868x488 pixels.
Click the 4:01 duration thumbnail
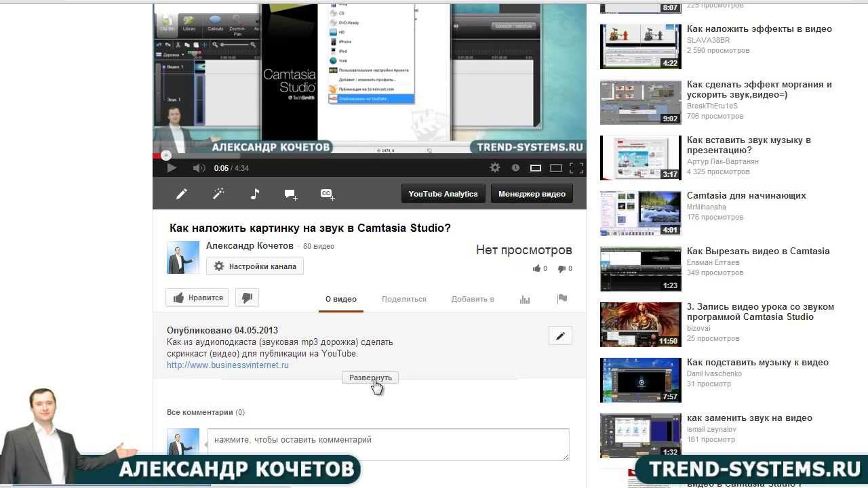641,213
